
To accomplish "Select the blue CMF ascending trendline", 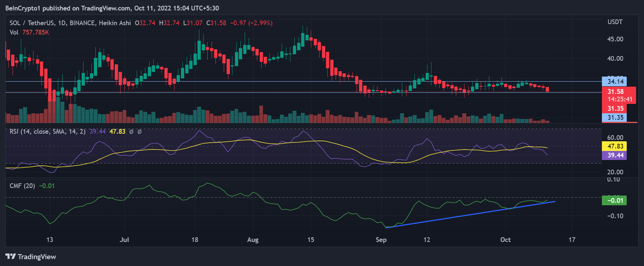I will pyautogui.click(x=468, y=215).
